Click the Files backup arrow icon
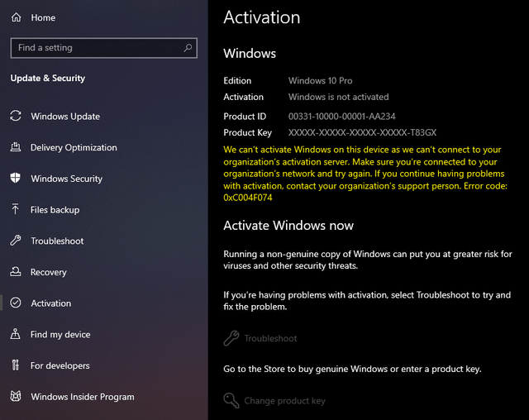Viewport: 529px width, 420px height. (15, 209)
